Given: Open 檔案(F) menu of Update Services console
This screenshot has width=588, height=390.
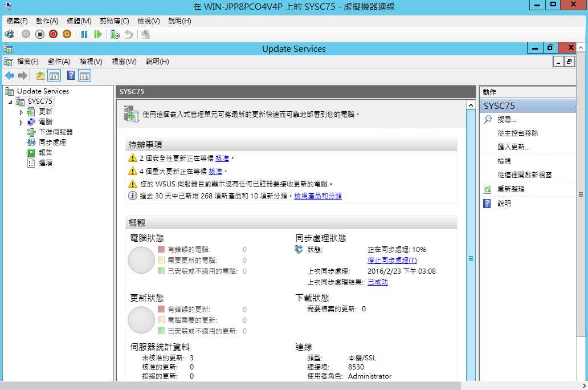Looking at the screenshot, I should pos(28,62).
